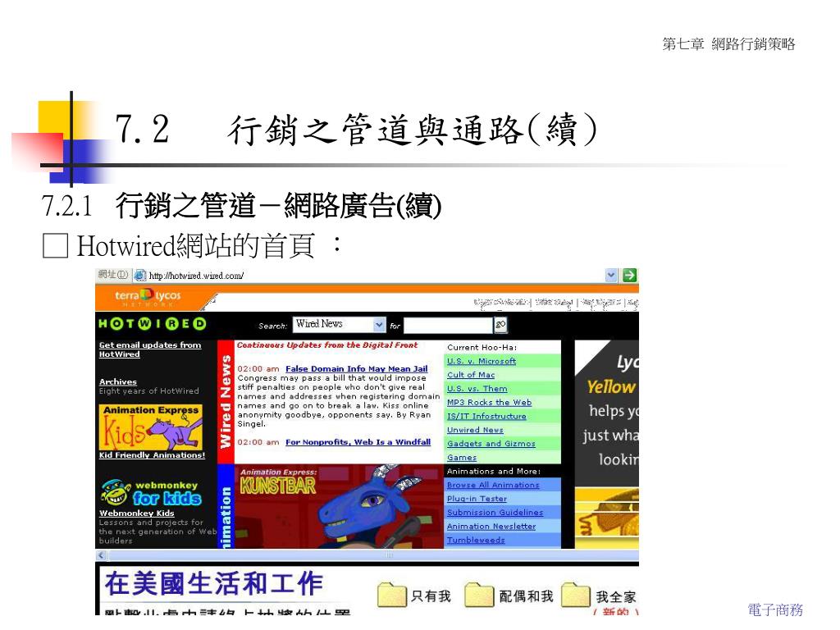Click the folder icon labeled 我全家
Screen dimensions: 840x630
(576, 595)
